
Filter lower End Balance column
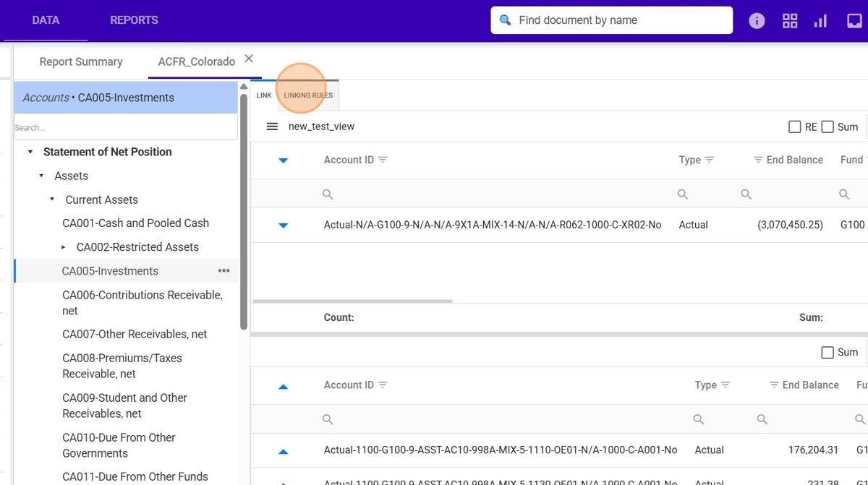[774, 385]
